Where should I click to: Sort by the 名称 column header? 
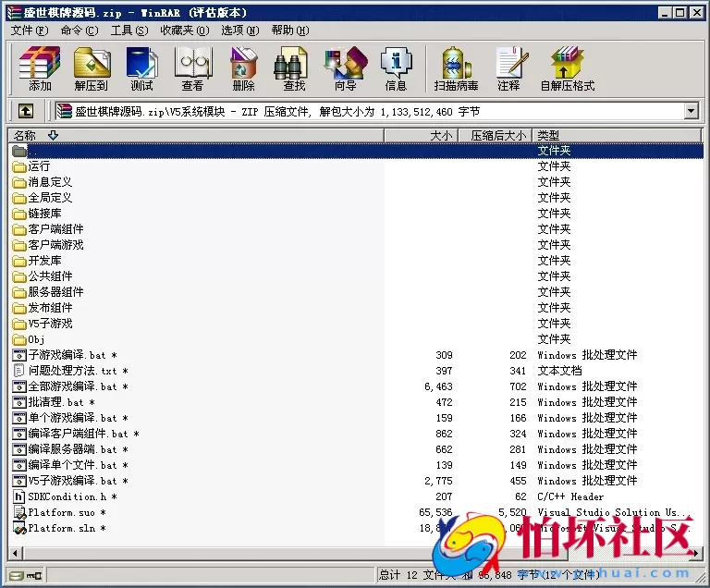point(196,136)
